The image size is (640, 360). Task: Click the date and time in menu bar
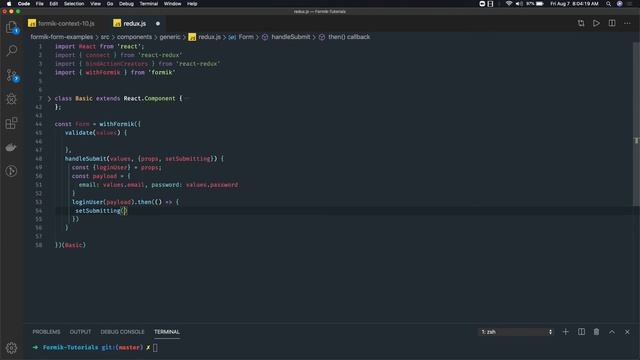tap(574, 4)
